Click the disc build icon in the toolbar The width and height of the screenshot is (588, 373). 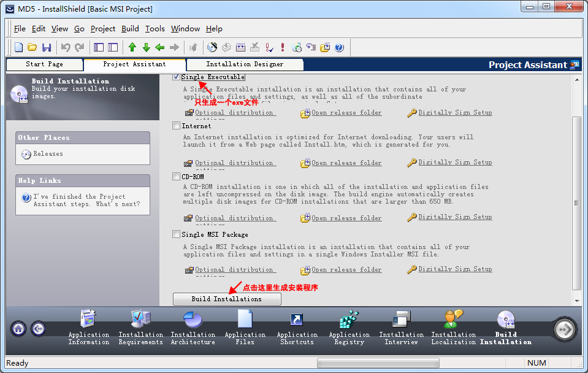pyautogui.click(x=212, y=47)
